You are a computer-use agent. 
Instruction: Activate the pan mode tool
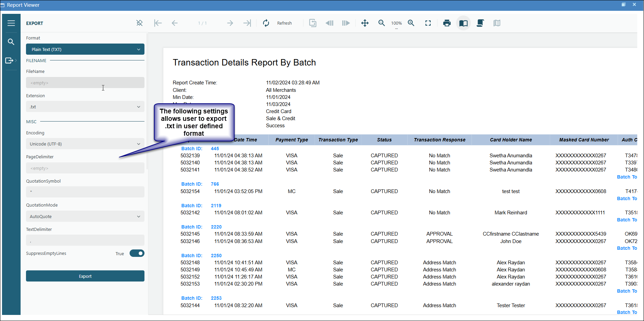tap(365, 23)
